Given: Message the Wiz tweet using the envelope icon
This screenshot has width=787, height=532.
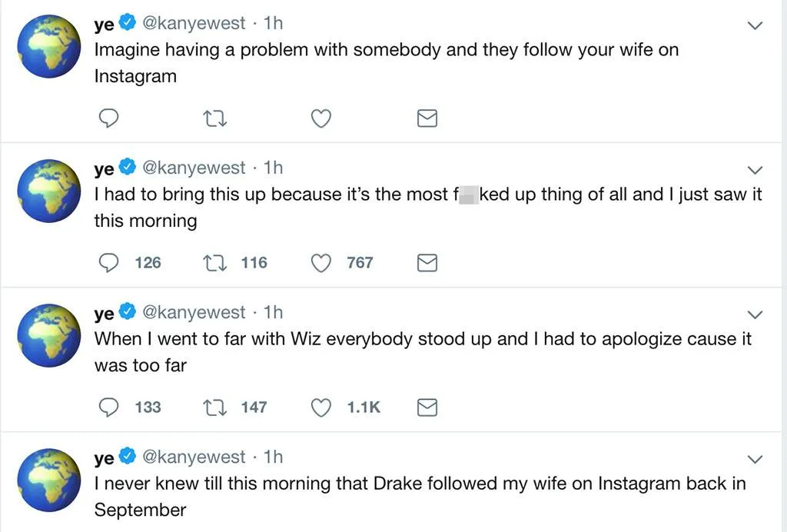Looking at the screenshot, I should 427,407.
